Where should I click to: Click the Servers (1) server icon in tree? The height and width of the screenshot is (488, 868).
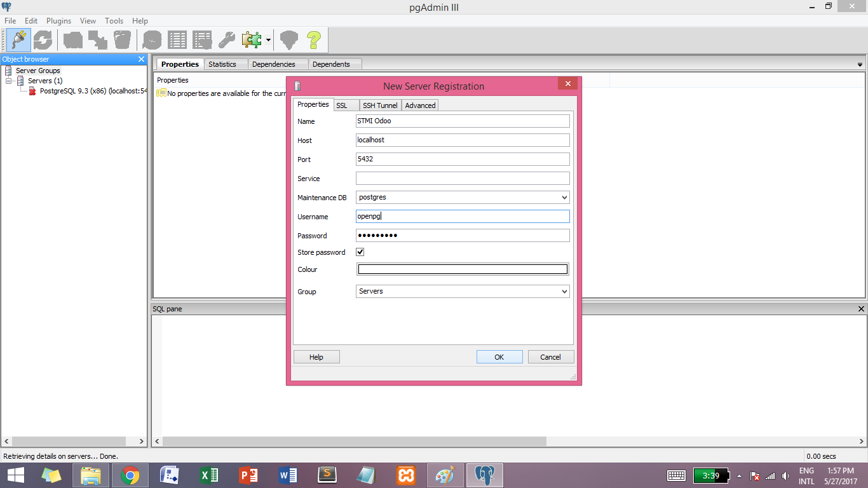tap(21, 81)
